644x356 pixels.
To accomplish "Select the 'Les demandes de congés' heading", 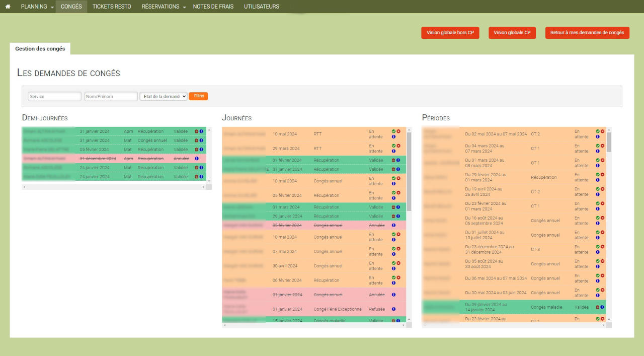I will [68, 73].
